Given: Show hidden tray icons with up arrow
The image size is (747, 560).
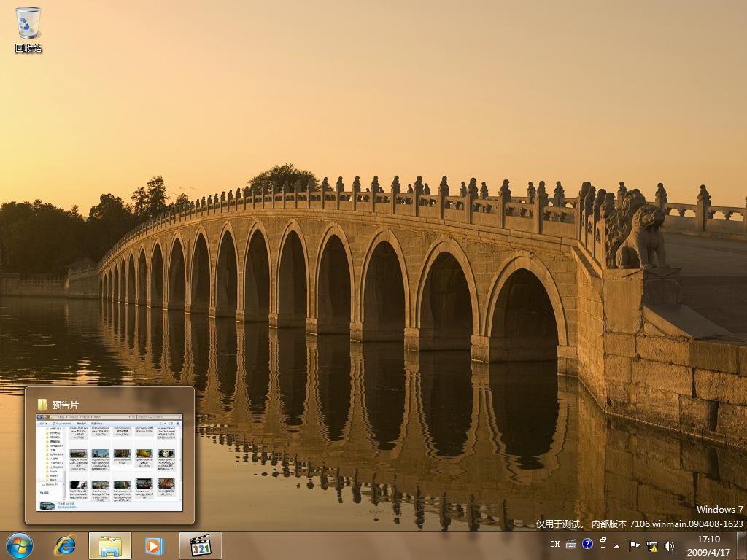Looking at the screenshot, I should [617, 545].
